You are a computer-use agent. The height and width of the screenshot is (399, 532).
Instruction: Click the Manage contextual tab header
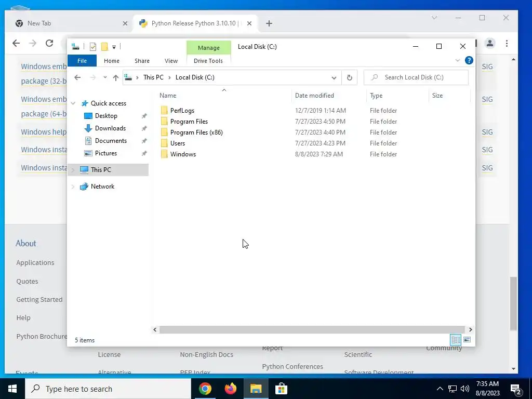(209, 48)
